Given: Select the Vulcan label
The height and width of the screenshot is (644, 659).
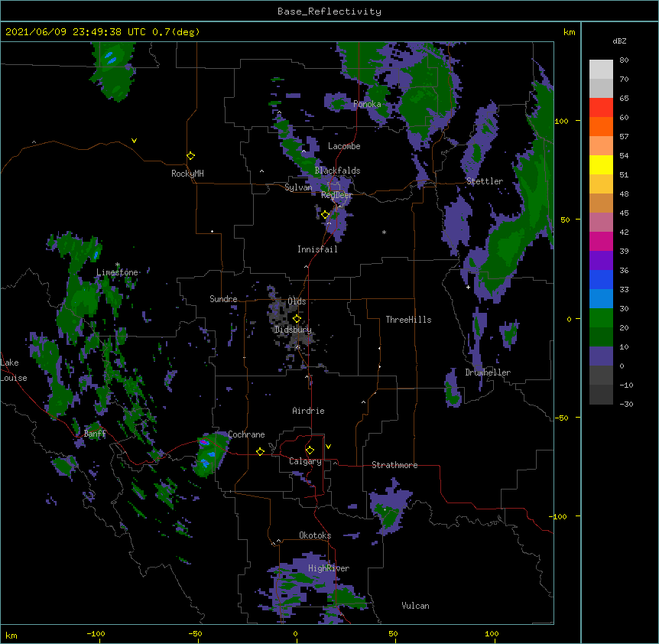Looking at the screenshot, I should [x=415, y=606].
